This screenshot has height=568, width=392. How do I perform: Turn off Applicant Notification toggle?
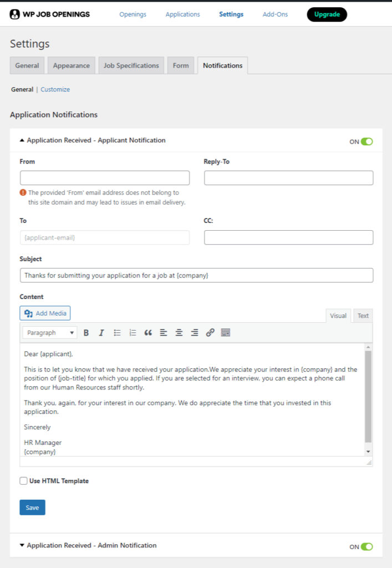(x=366, y=141)
